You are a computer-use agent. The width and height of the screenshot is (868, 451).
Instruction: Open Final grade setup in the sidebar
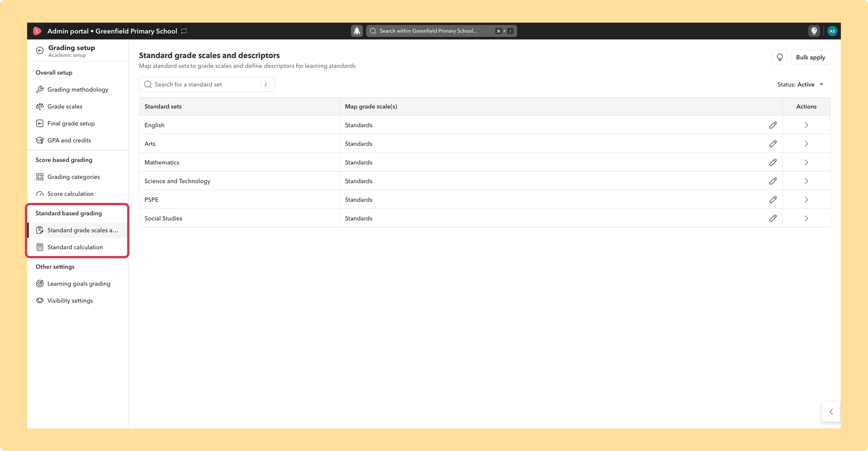(x=78, y=123)
